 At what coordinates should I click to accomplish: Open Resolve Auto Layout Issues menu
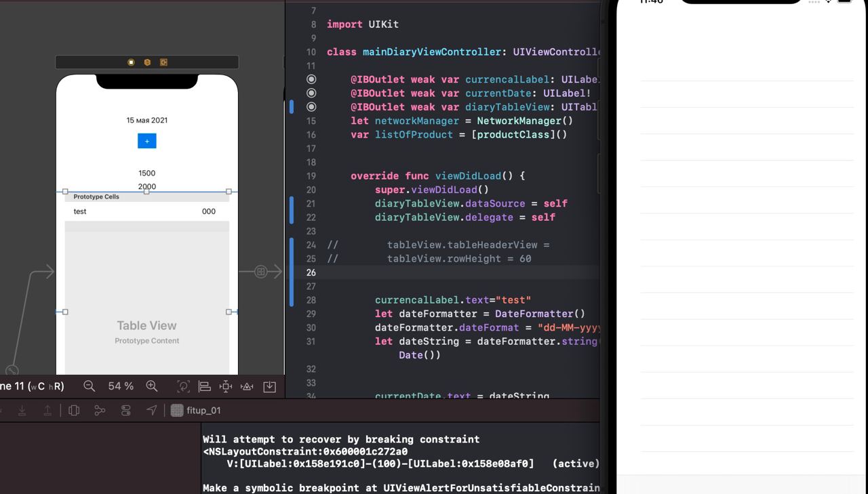click(248, 386)
